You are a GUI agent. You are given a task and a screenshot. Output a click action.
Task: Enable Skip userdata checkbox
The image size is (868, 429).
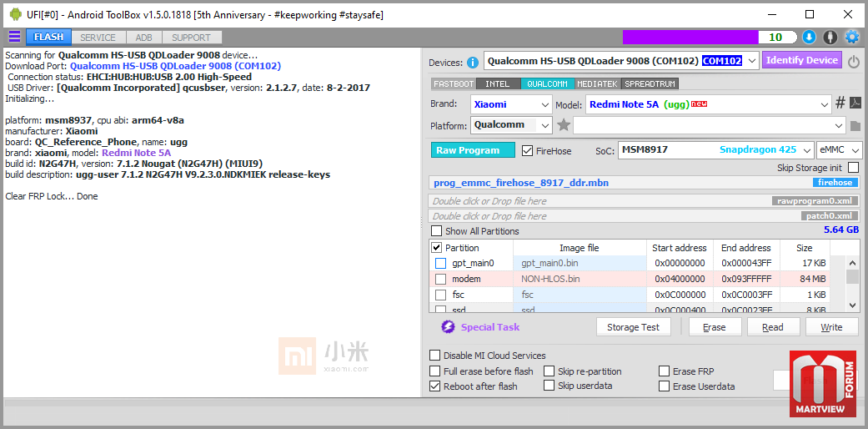click(x=549, y=386)
